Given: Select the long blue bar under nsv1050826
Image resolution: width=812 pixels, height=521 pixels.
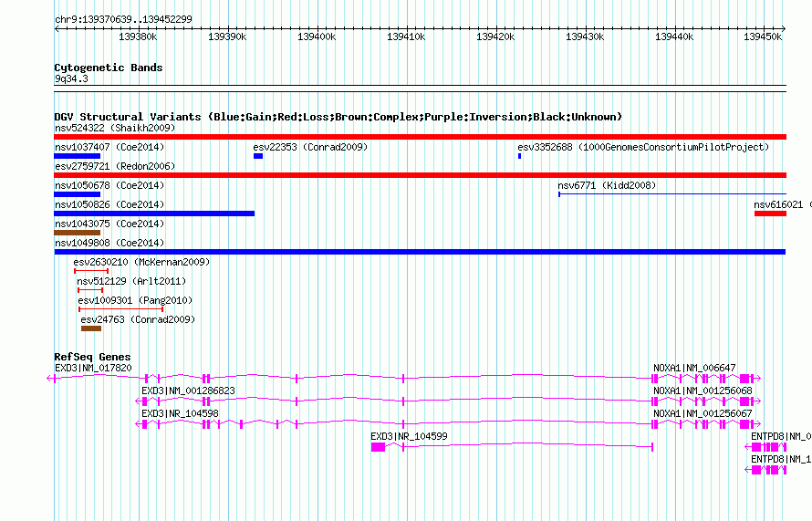Looking at the screenshot, I should [154, 214].
